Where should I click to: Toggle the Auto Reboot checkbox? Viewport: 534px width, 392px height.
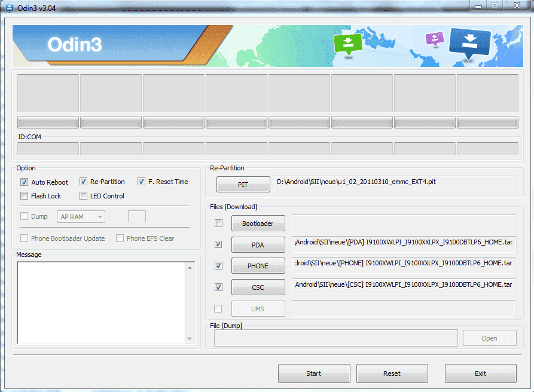coord(24,182)
